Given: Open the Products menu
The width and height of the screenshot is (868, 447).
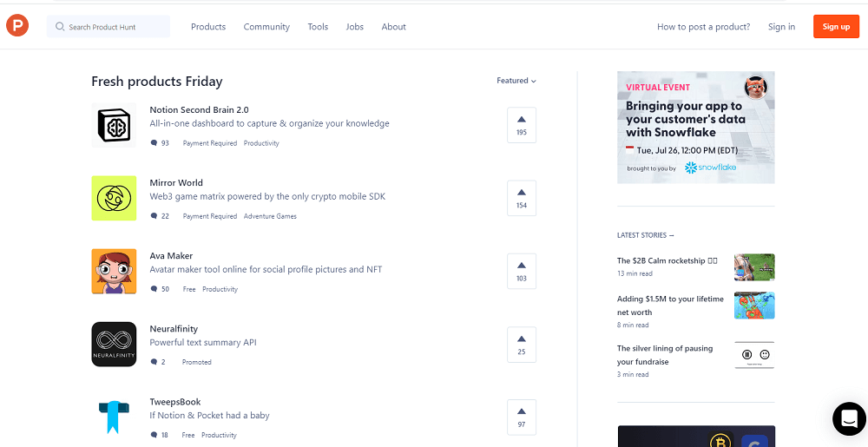Looking at the screenshot, I should [208, 27].
